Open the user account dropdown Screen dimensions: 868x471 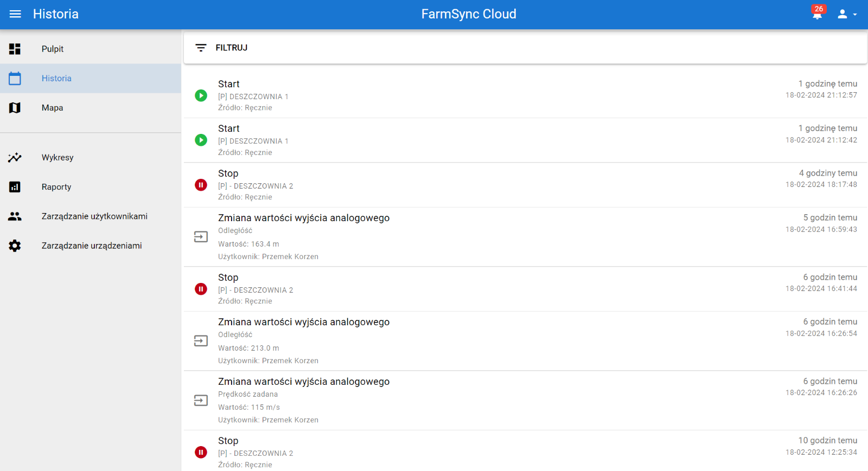[846, 15]
